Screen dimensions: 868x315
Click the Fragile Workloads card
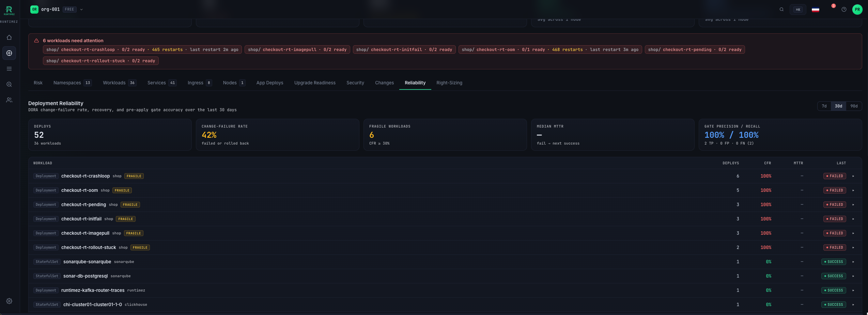(445, 135)
